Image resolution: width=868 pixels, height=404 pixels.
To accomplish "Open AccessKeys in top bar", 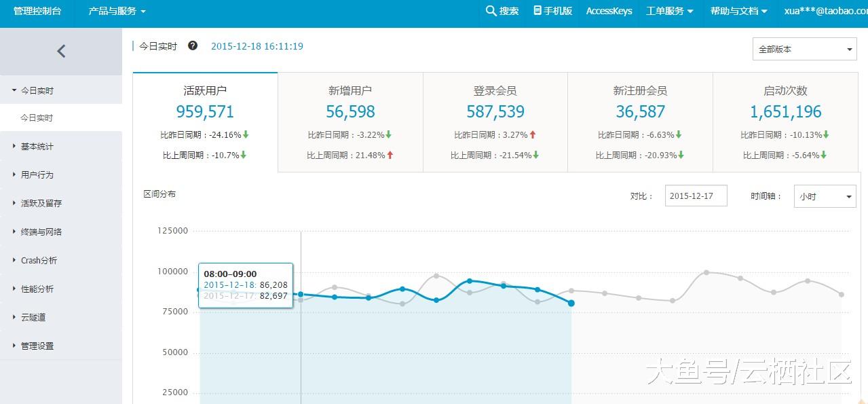I will (609, 11).
